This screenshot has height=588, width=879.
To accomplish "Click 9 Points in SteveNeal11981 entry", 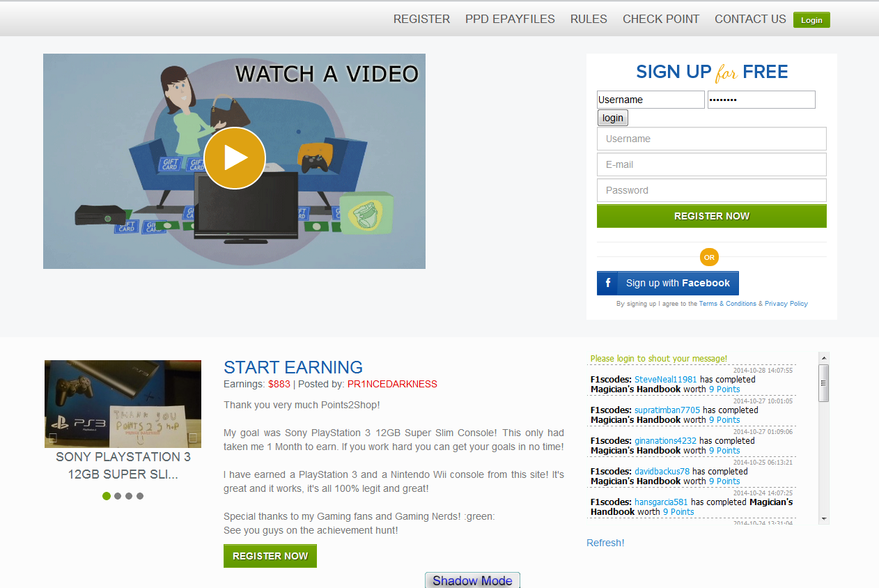I will [724, 389].
